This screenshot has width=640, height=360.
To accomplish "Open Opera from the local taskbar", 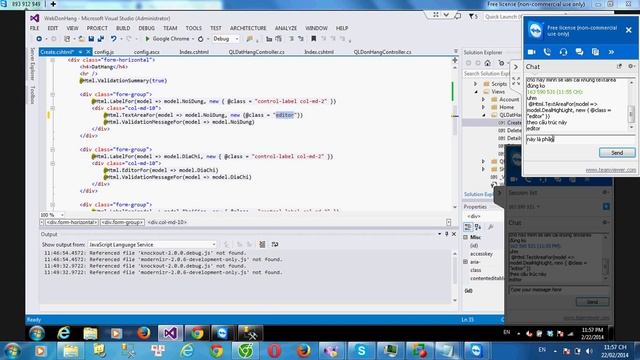I will point(274,351).
